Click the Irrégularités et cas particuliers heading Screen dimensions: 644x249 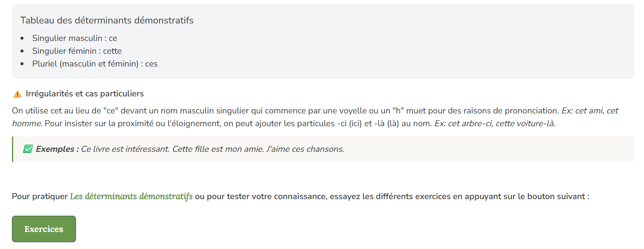tap(85, 94)
